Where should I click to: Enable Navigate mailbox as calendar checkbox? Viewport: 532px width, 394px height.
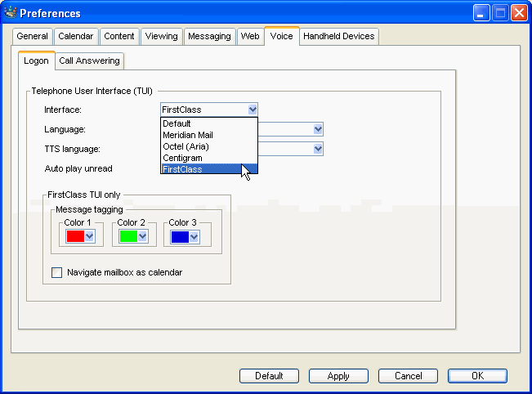click(56, 272)
